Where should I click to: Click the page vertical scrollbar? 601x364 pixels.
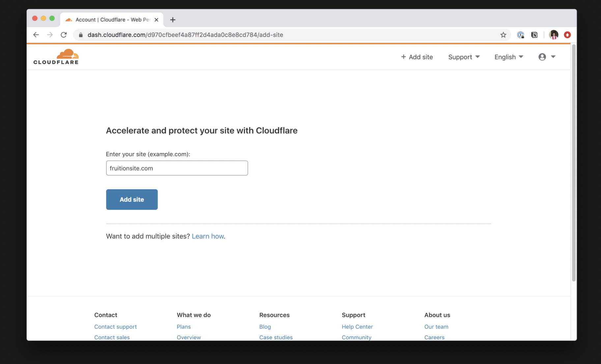pos(573,165)
